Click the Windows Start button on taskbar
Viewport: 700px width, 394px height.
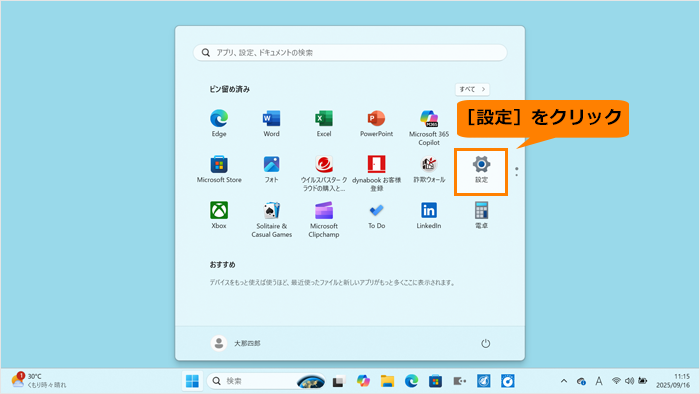[x=192, y=381]
